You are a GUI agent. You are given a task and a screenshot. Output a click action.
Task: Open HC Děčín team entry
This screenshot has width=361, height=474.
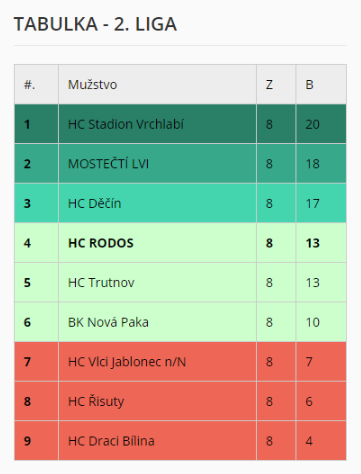[94, 203]
